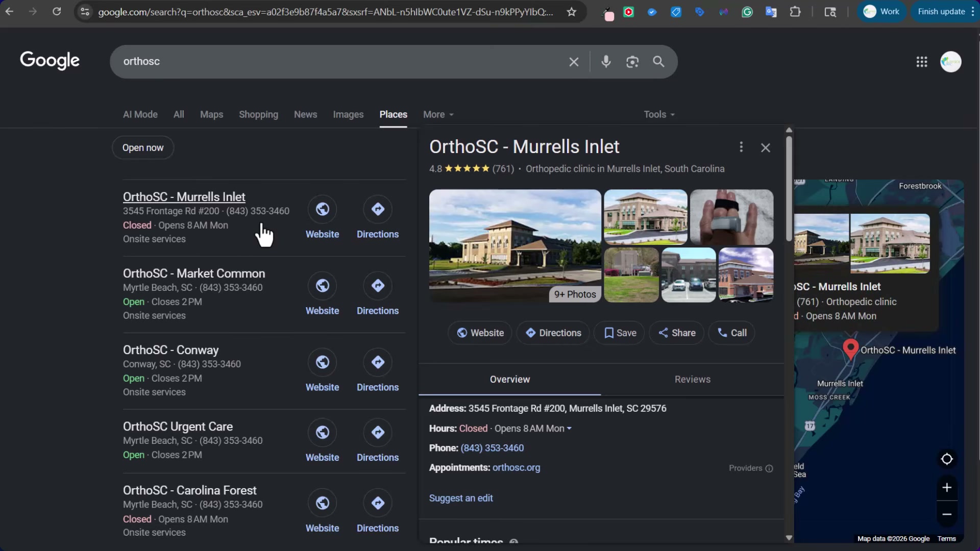The image size is (980, 551).
Task: Center map on my location
Action: tap(947, 459)
